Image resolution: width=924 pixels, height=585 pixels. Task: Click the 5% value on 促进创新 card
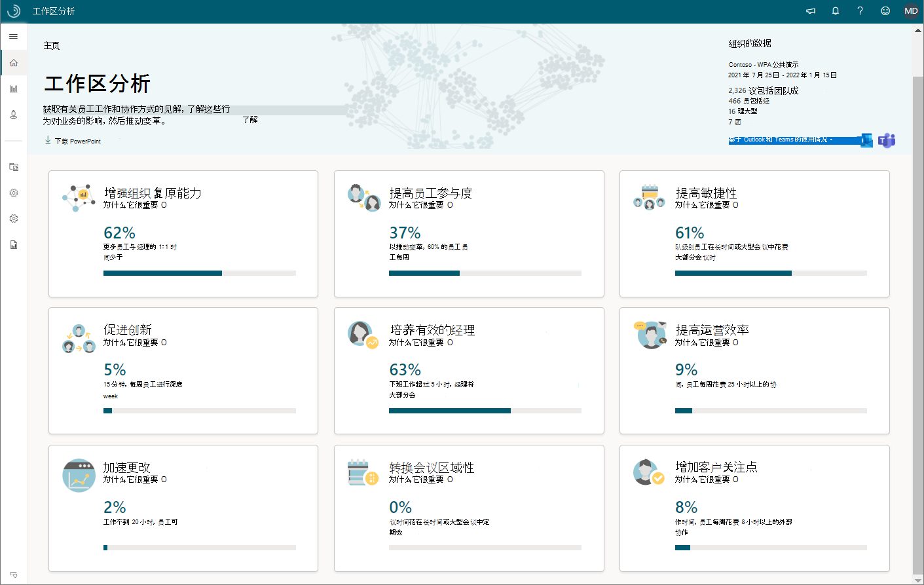coord(115,369)
